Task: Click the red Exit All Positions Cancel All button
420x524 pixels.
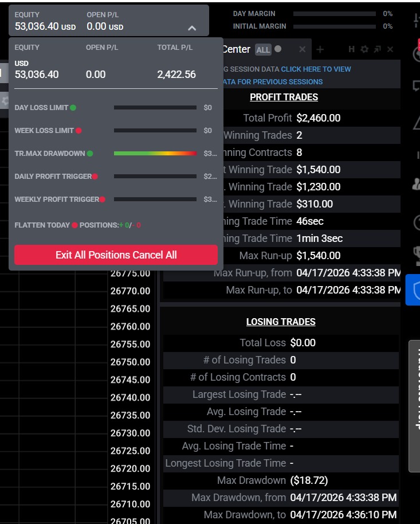Action: click(x=116, y=255)
